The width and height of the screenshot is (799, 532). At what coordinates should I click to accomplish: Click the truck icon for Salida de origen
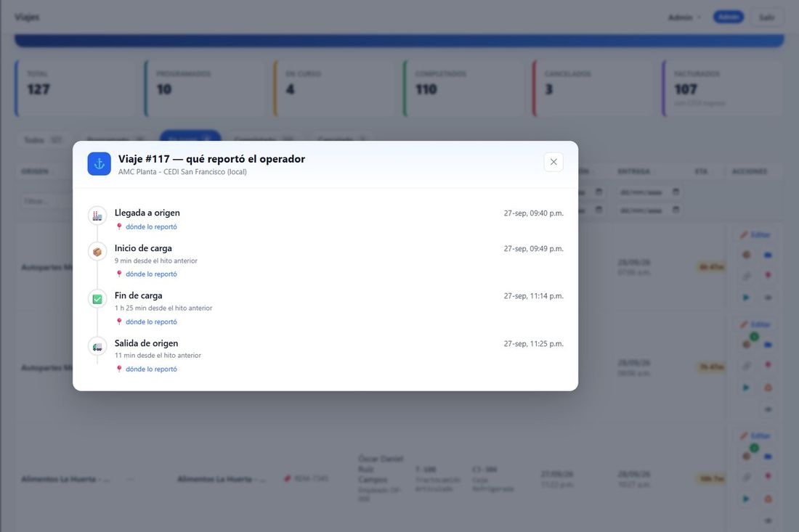[x=97, y=347]
